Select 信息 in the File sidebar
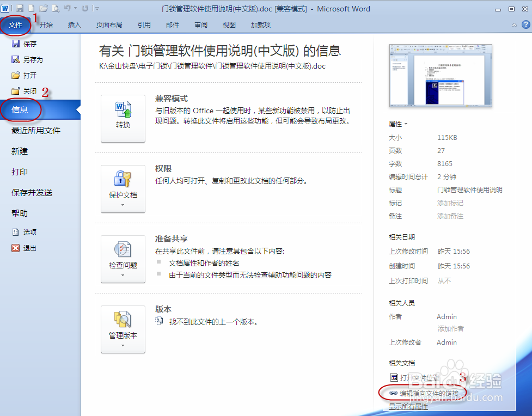The height and width of the screenshot is (416, 532). [21, 109]
